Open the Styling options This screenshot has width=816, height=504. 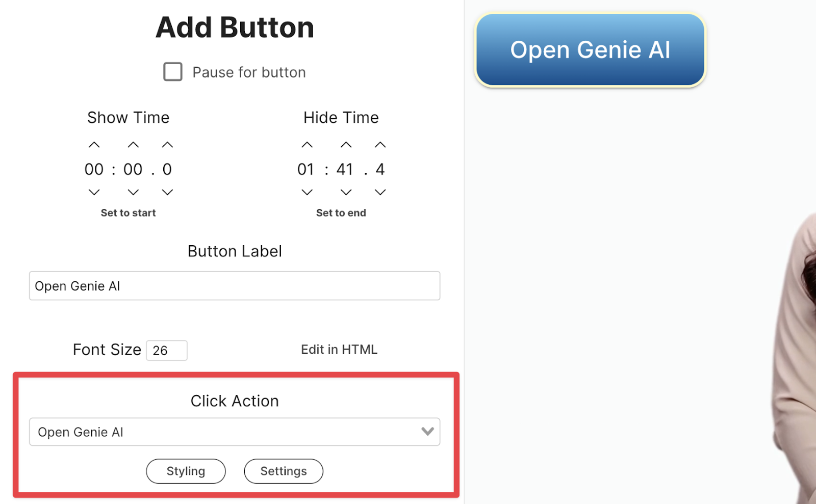coord(186,471)
